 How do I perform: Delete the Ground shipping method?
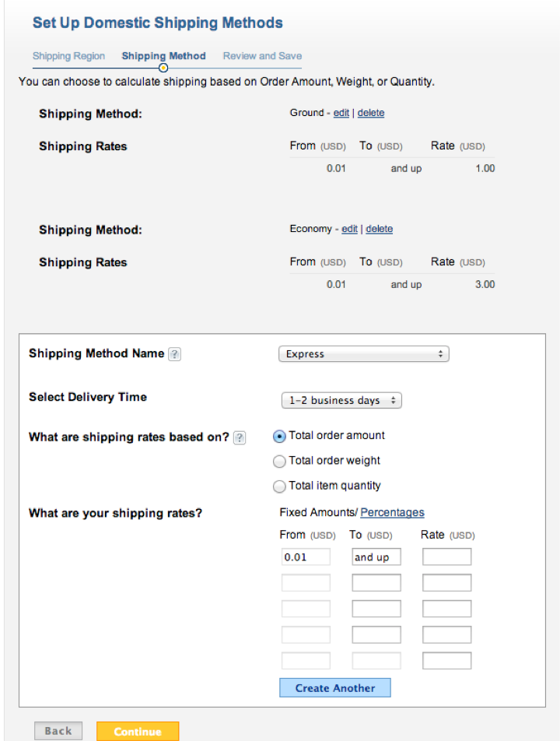click(371, 113)
